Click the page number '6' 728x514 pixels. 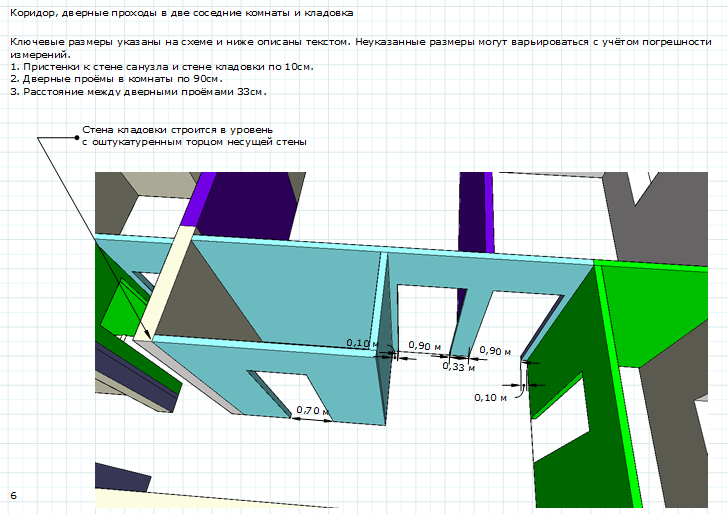tap(13, 495)
